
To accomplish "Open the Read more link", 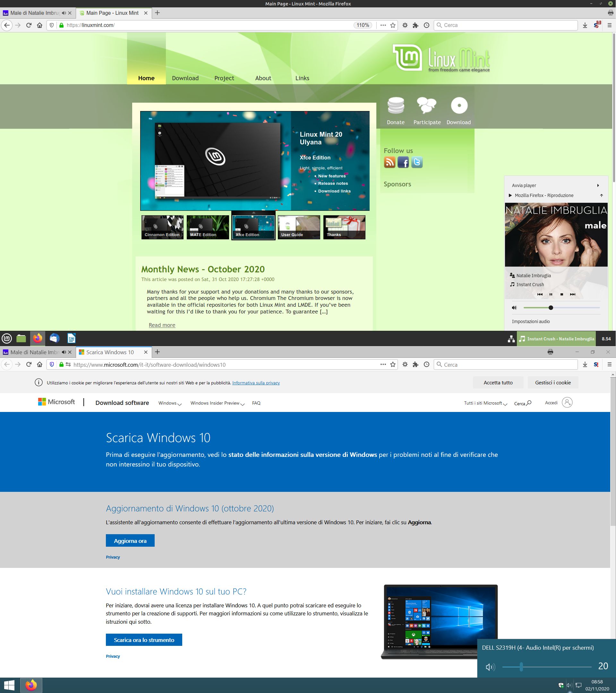I will coord(162,325).
